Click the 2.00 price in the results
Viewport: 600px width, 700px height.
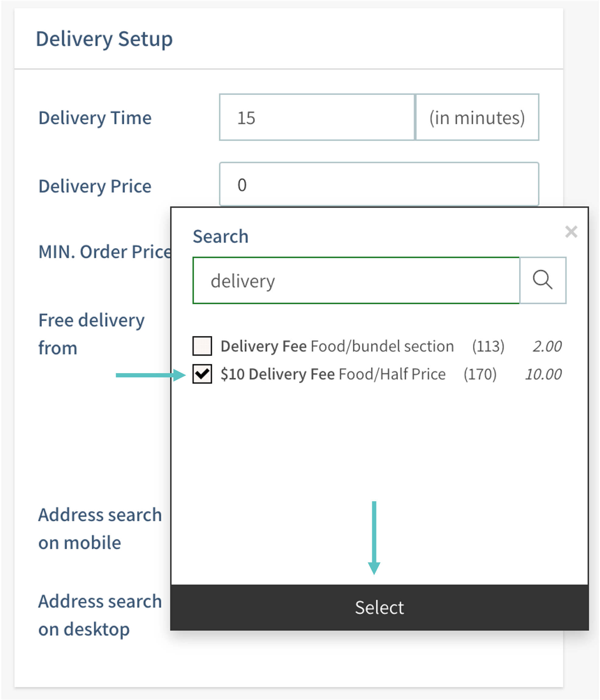(547, 346)
